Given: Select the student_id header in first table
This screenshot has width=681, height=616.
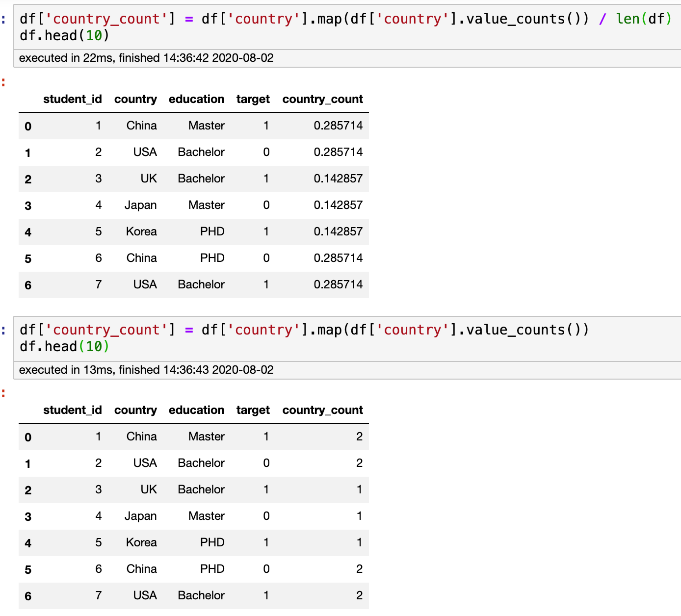Looking at the screenshot, I should (x=73, y=99).
